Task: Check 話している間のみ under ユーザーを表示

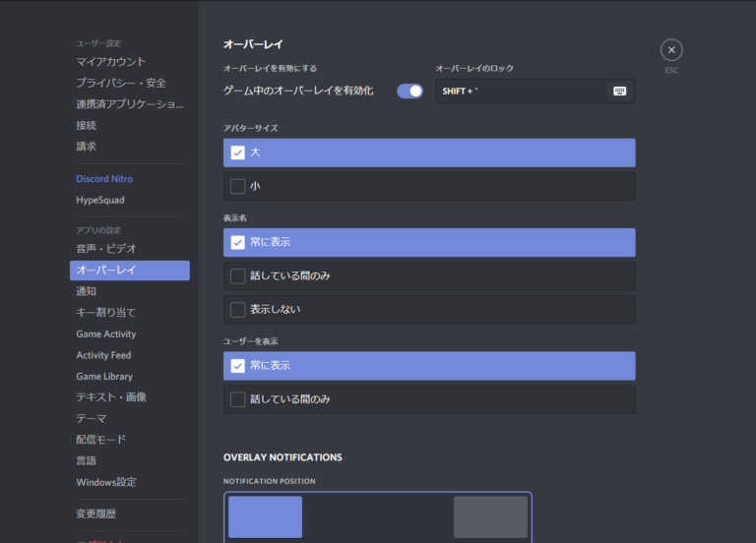Action: pos(238,399)
